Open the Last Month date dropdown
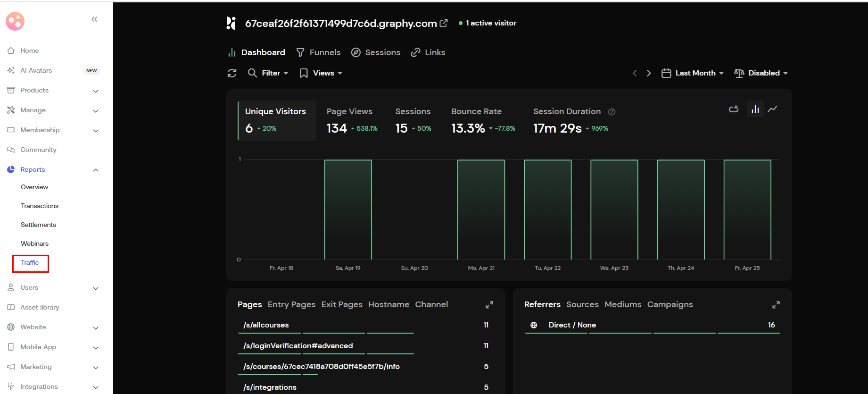868x394 pixels. click(693, 73)
